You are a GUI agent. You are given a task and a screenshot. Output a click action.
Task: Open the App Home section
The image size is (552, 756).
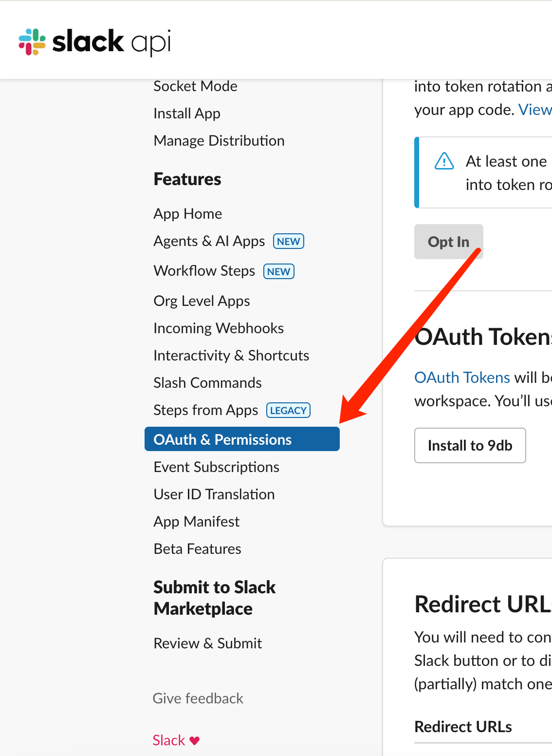coord(187,213)
